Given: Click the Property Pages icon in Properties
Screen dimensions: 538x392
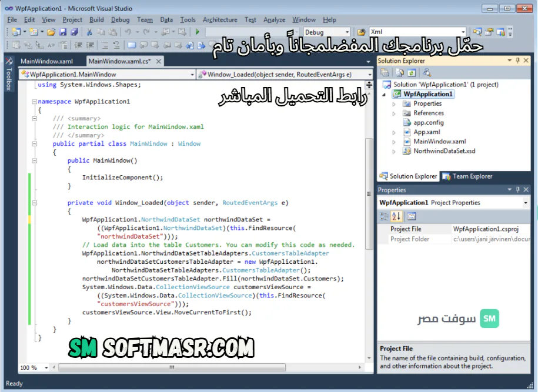Looking at the screenshot, I should click(x=412, y=216).
